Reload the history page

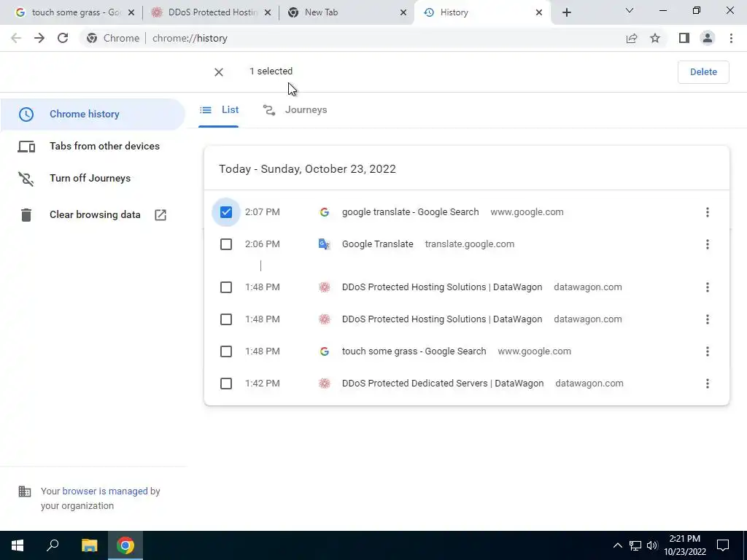click(x=63, y=38)
